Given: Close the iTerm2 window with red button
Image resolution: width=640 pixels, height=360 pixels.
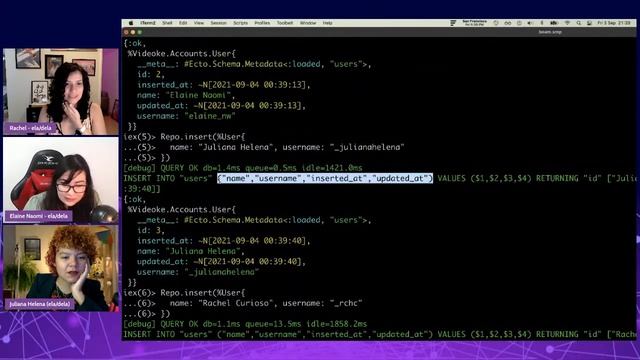Looking at the screenshot, I should [x=126, y=32].
